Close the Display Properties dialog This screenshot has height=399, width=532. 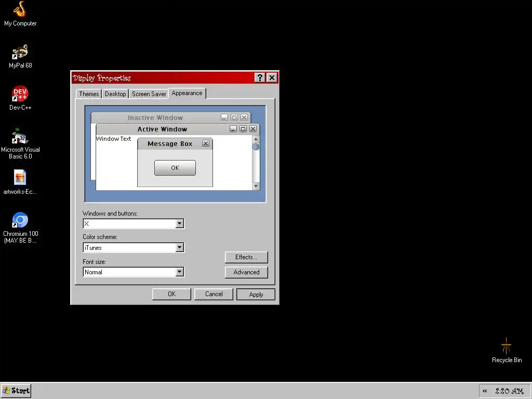[x=272, y=78]
